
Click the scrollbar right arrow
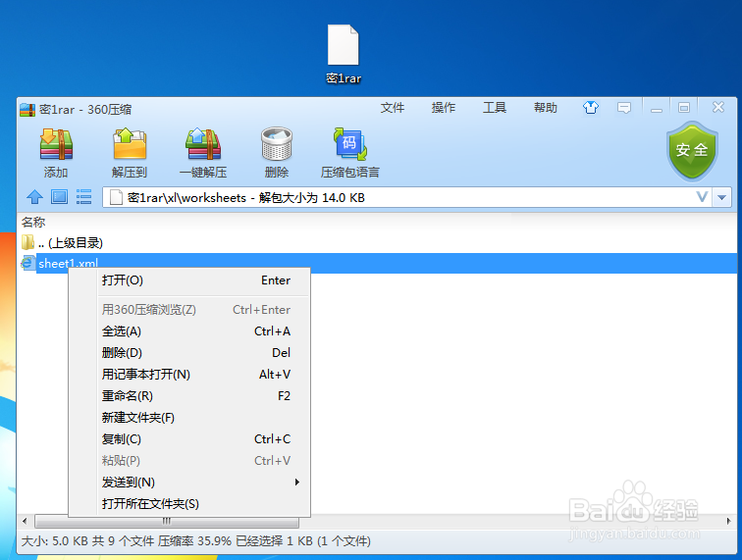coord(729,521)
